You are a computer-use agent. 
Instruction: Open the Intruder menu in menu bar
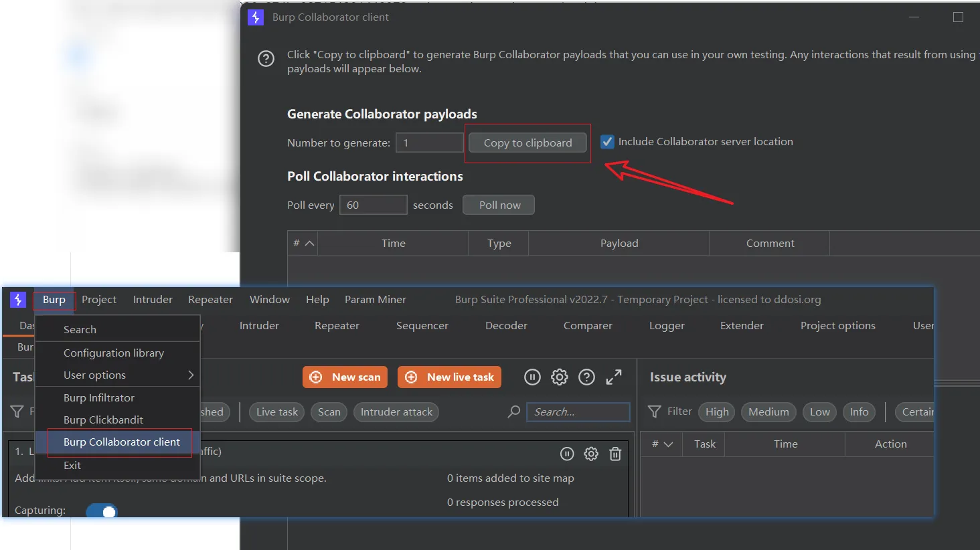click(x=153, y=300)
